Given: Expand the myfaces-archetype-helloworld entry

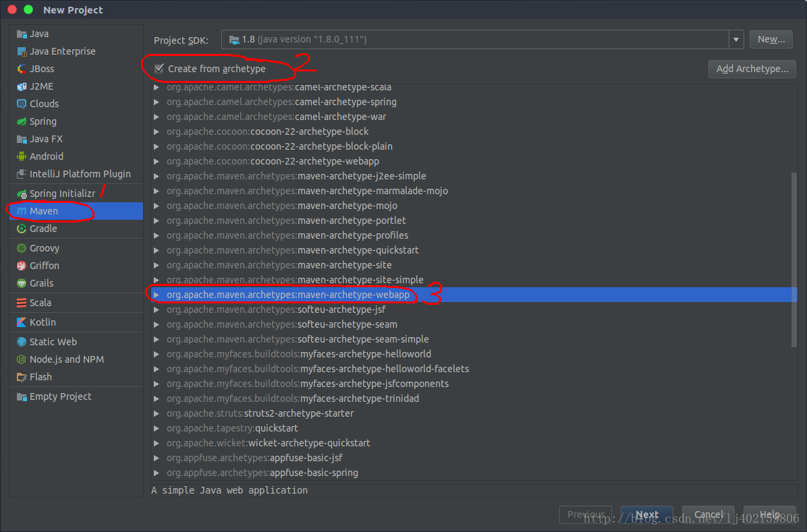Looking at the screenshot, I should coord(156,354).
